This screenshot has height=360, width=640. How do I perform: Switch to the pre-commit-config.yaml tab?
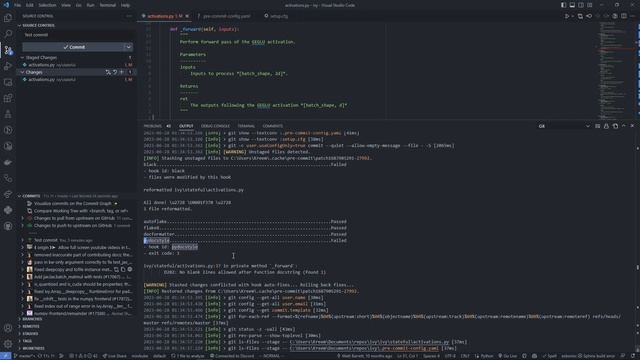227,16
